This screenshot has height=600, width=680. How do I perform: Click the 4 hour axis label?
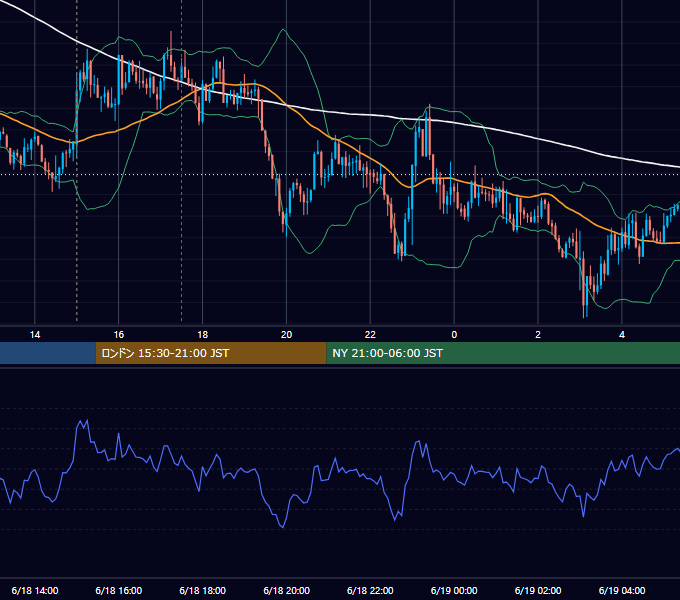pos(622,335)
